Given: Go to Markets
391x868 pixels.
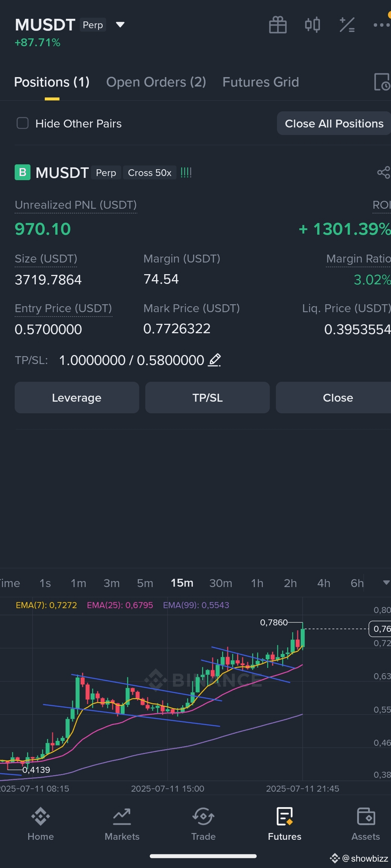Looking at the screenshot, I should click(x=122, y=824).
